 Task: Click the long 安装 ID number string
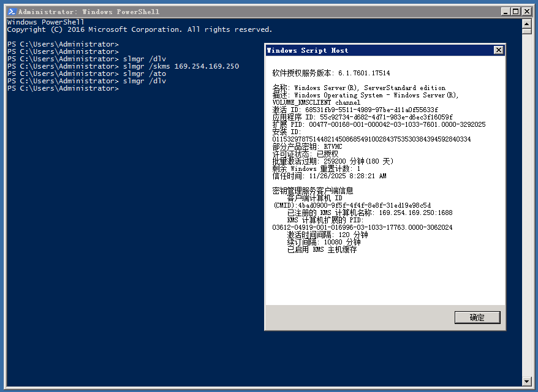pos(371,139)
